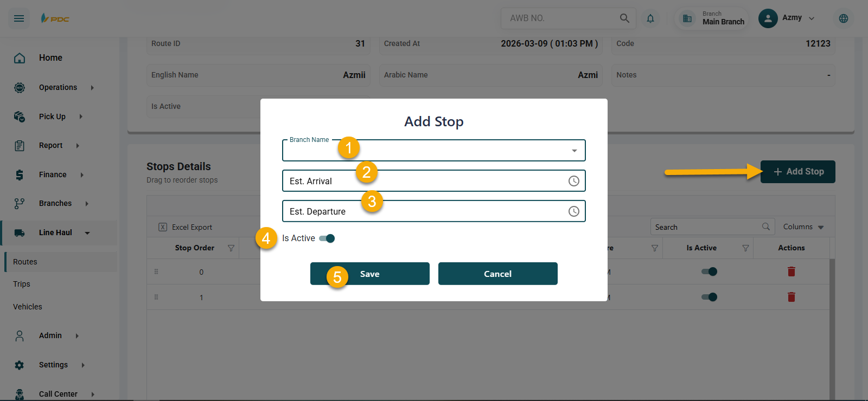Click stop order value 1
The image size is (868, 401).
[x=201, y=297]
